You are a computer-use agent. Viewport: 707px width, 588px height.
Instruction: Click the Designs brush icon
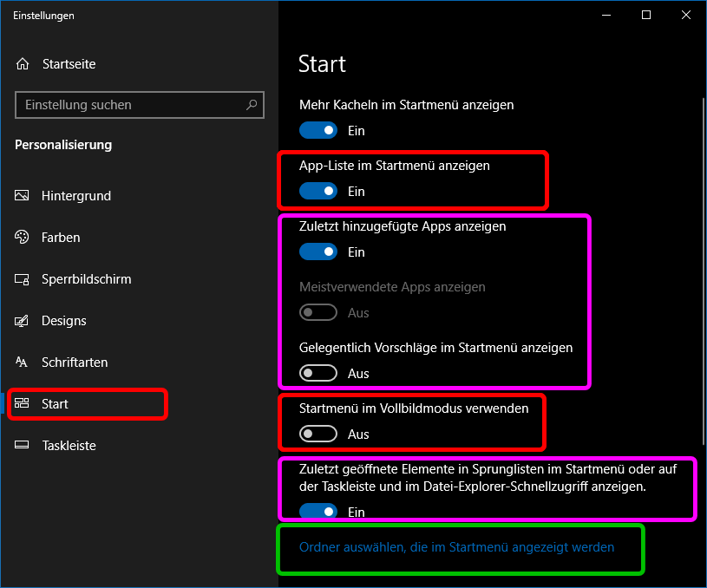(x=23, y=321)
